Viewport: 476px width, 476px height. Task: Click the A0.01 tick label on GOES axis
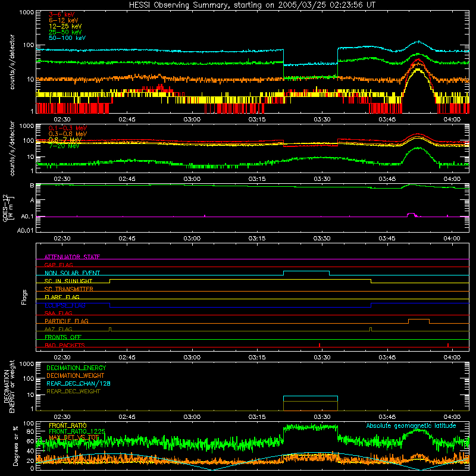[25, 230]
